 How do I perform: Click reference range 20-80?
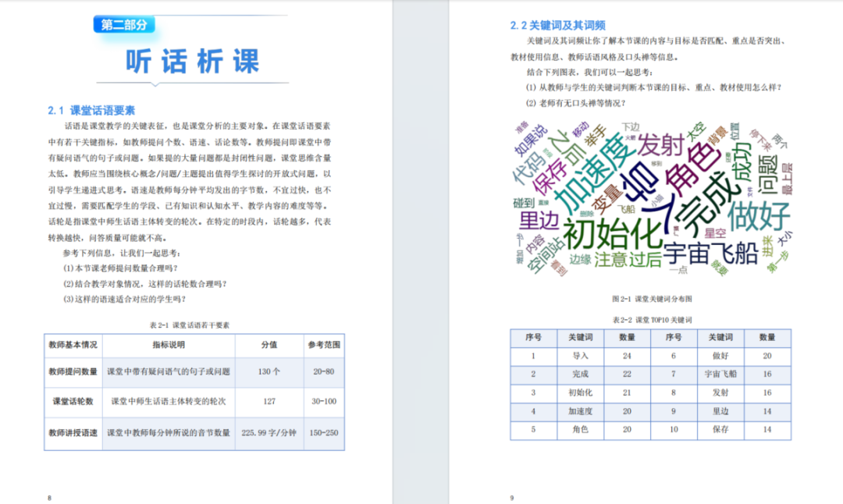point(324,371)
